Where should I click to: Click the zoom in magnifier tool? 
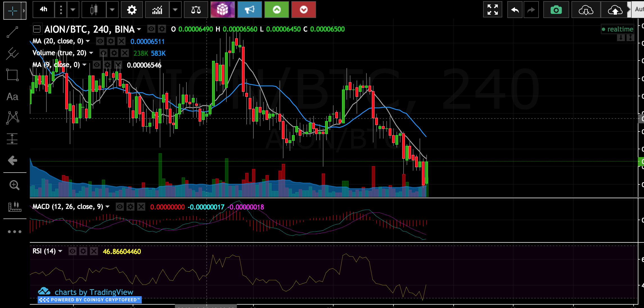pos(14,185)
